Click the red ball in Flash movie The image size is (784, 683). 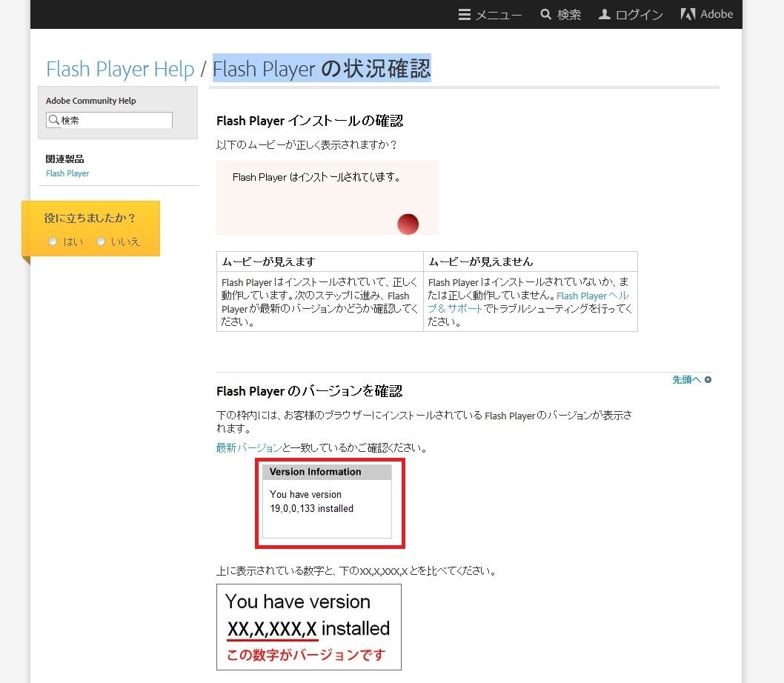pyautogui.click(x=408, y=224)
